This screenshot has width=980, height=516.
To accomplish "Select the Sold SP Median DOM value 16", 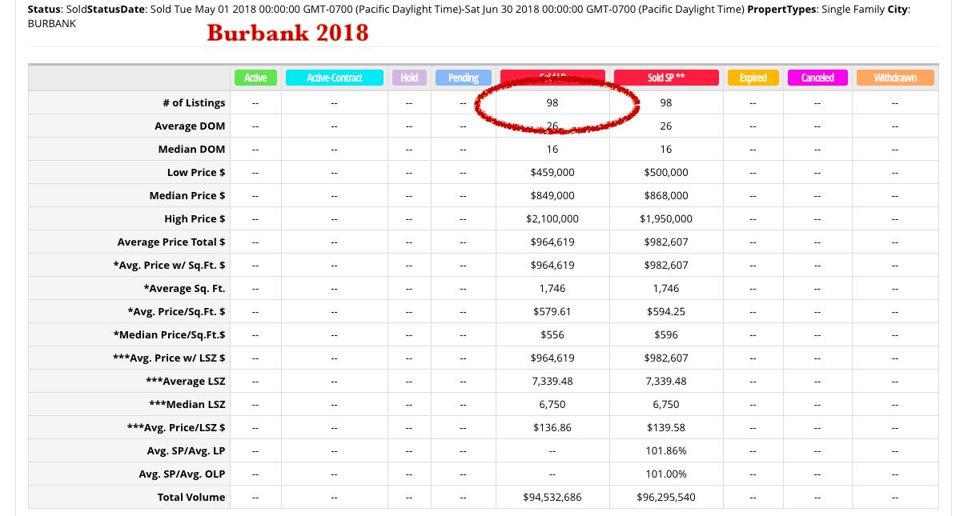I will [x=666, y=149].
